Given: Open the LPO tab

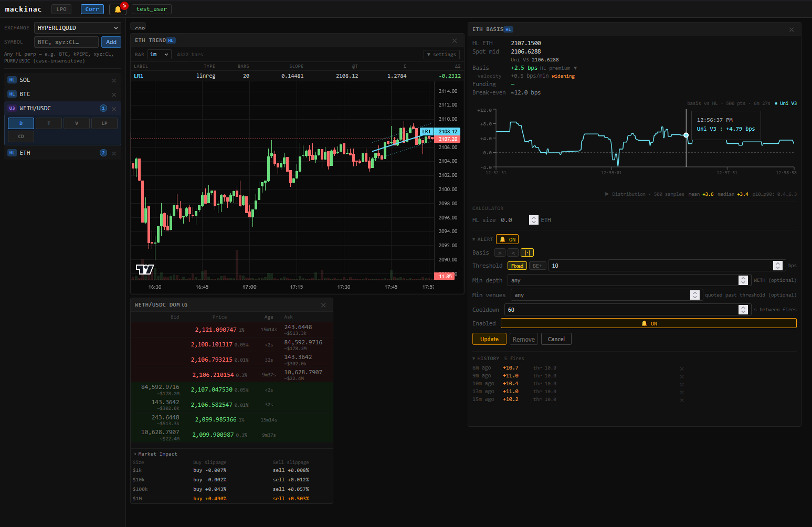Looking at the screenshot, I should point(61,9).
